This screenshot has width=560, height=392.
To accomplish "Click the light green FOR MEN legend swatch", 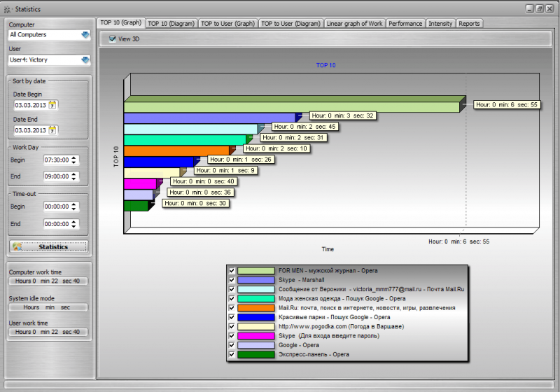I will [x=256, y=271].
